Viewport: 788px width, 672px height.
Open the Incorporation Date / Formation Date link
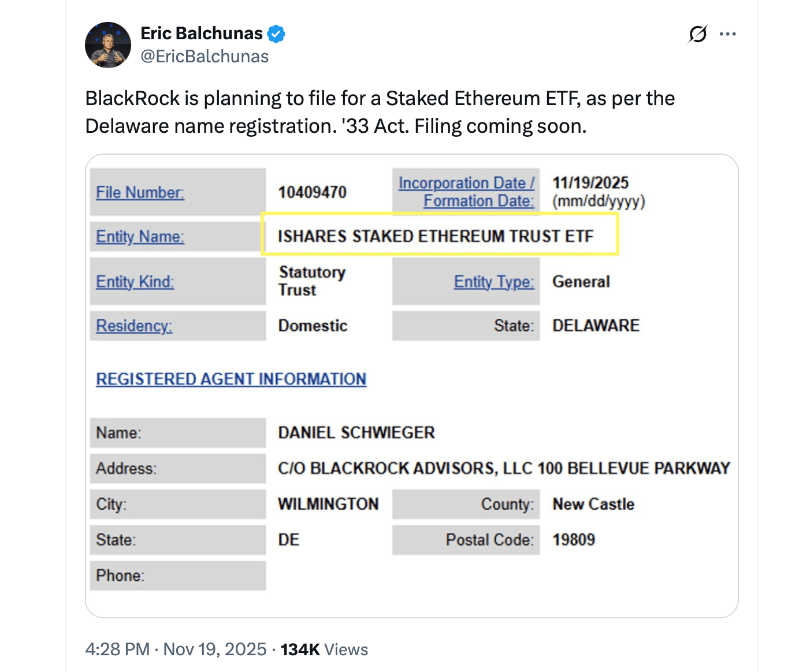pyautogui.click(x=466, y=191)
